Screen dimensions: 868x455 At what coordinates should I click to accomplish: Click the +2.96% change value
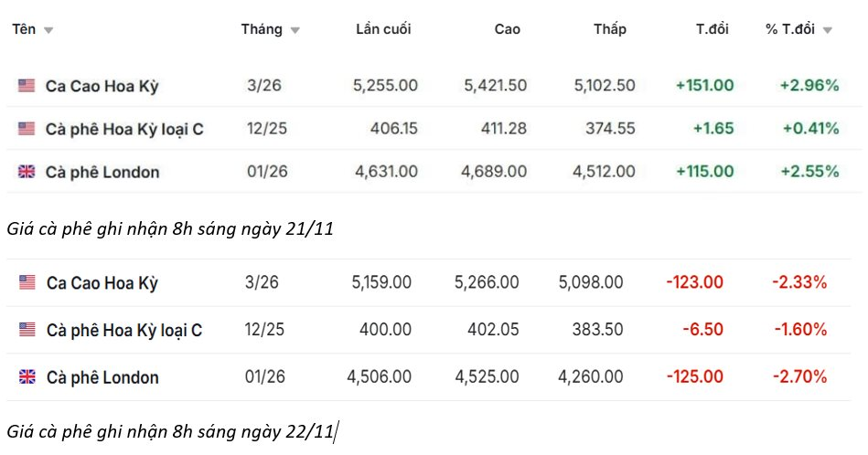(x=809, y=86)
